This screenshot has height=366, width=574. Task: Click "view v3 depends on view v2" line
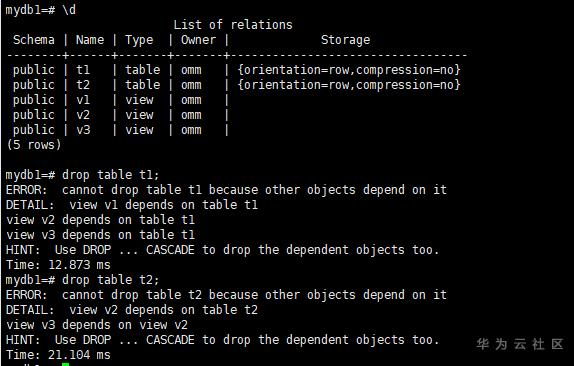coord(97,325)
